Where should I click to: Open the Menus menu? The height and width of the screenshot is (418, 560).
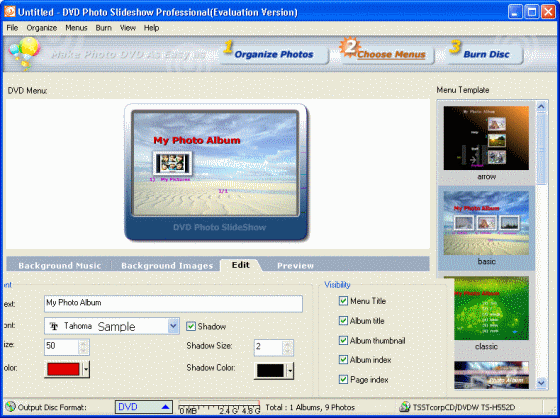76,28
